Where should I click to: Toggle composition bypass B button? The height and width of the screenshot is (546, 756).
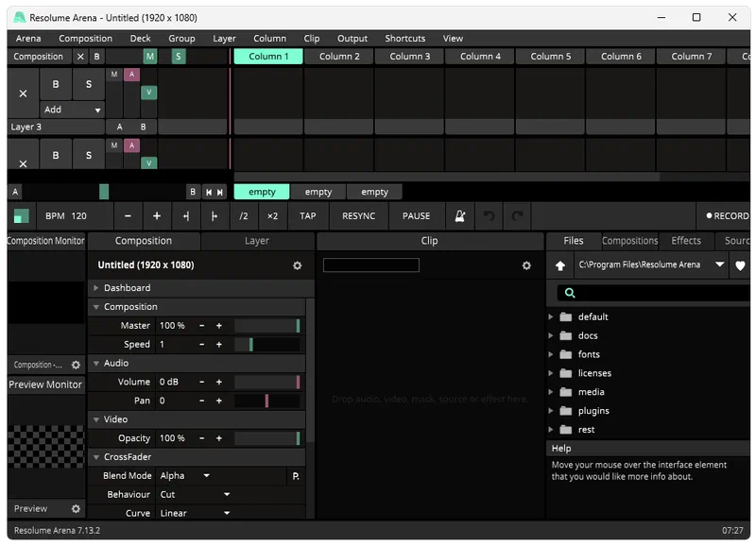(x=96, y=57)
